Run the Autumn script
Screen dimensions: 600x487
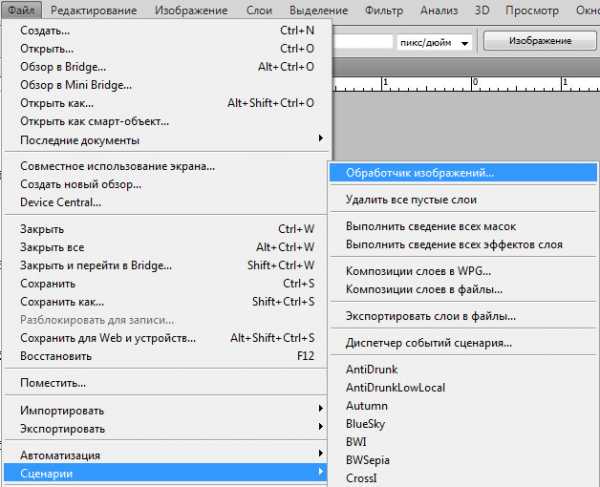tap(463, 406)
